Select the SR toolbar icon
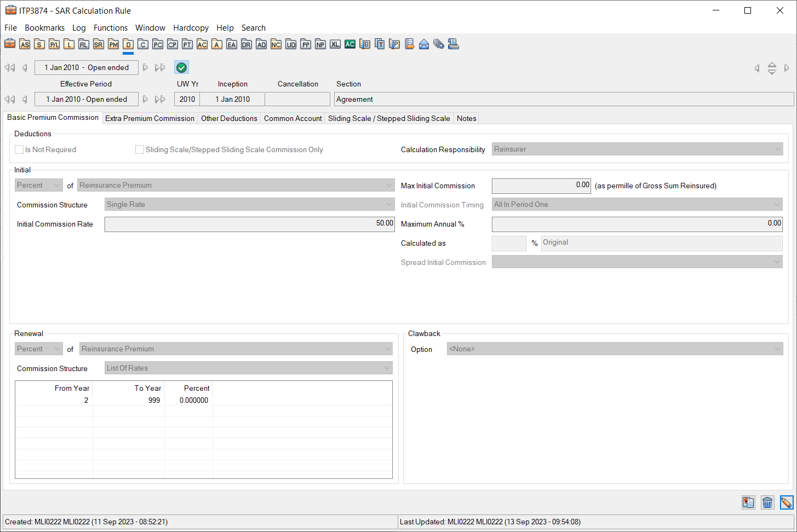The width and height of the screenshot is (797, 532). pos(99,44)
